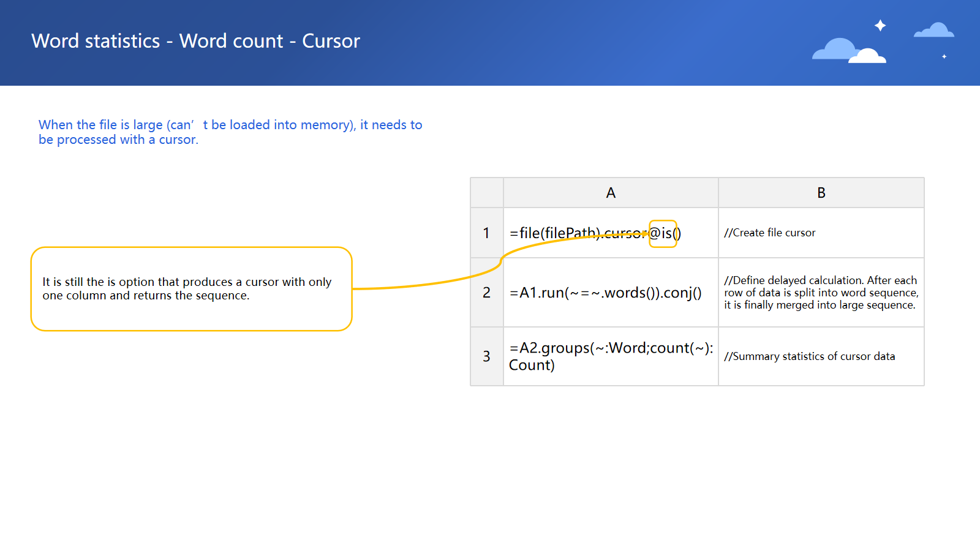The width and height of the screenshot is (980, 551).
Task: Click the small white cloud in the header
Action: pos(868,57)
